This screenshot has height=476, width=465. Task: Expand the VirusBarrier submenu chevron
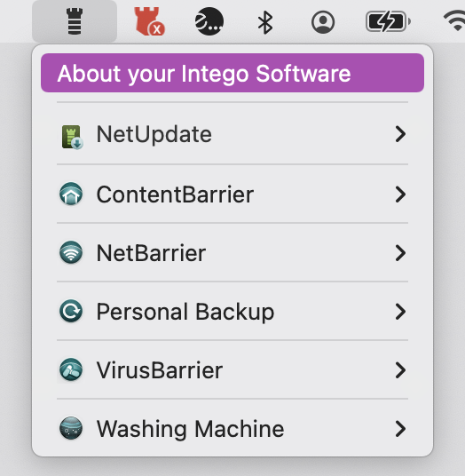click(400, 370)
